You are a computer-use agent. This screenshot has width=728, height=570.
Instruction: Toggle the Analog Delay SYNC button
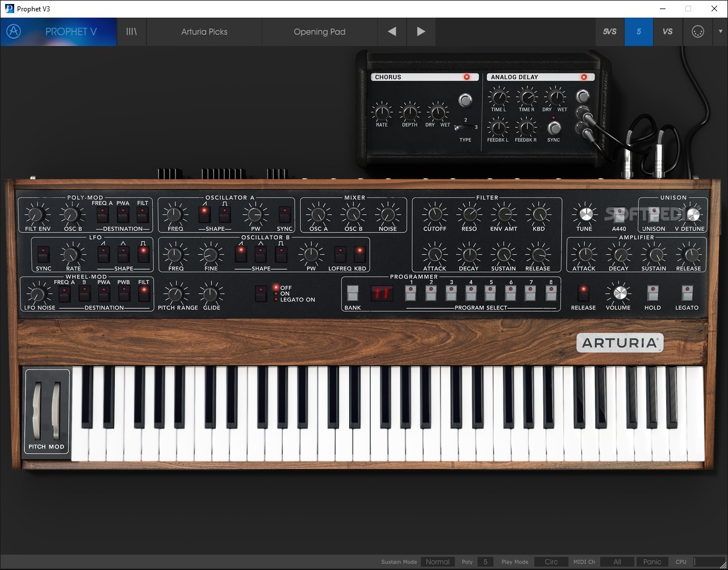point(554,128)
